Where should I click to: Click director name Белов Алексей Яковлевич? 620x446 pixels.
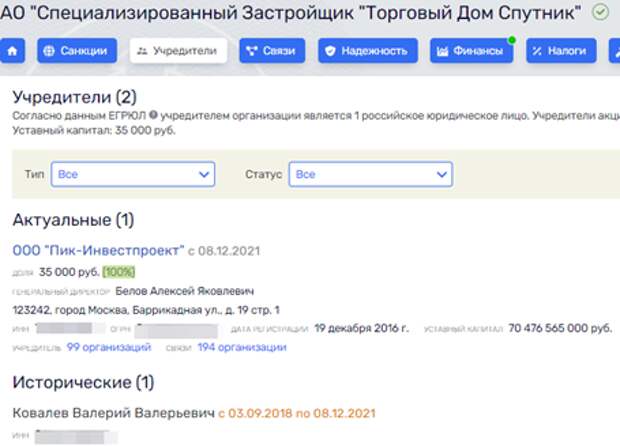[x=185, y=291]
